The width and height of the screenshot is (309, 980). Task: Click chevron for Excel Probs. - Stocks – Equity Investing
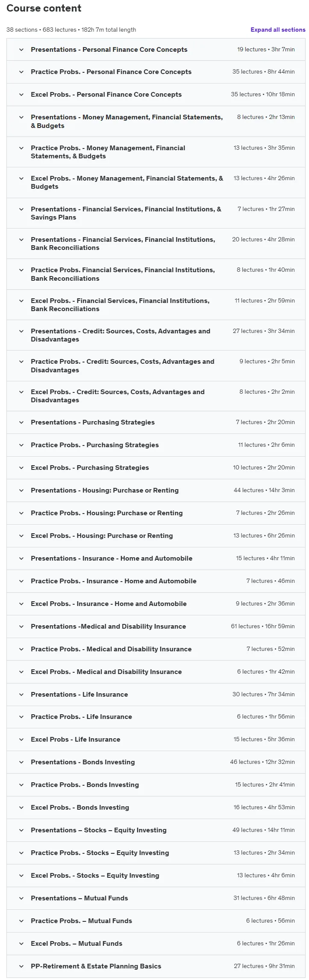21,876
